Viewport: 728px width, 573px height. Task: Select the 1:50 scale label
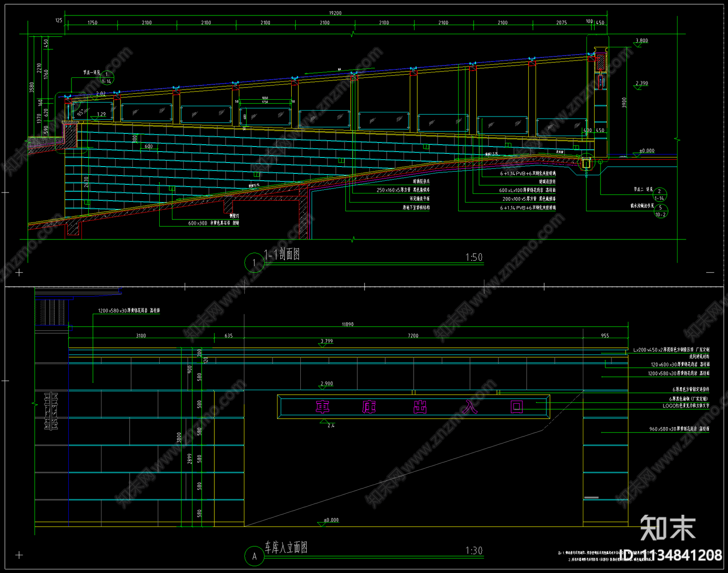(x=474, y=258)
